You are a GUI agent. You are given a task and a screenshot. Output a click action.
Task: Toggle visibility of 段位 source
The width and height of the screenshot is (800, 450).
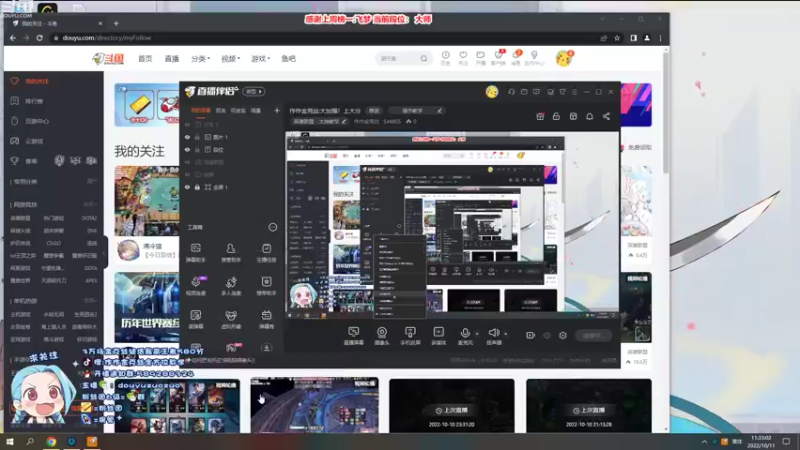point(187,150)
